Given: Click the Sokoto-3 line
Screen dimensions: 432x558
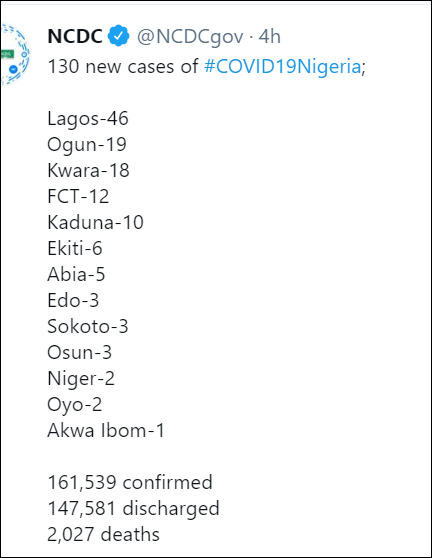Looking at the screenshot, I should (88, 326).
